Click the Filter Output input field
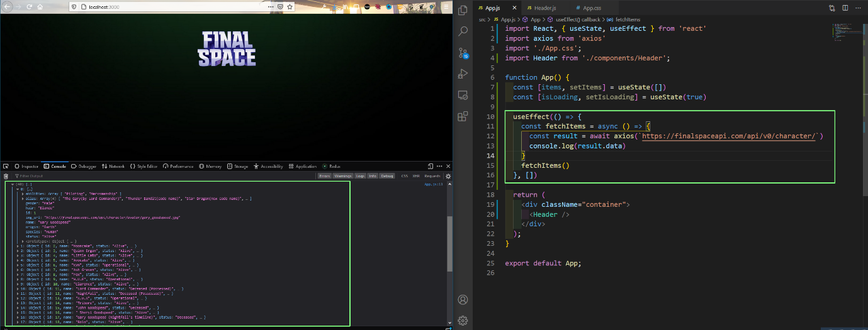 [38, 177]
